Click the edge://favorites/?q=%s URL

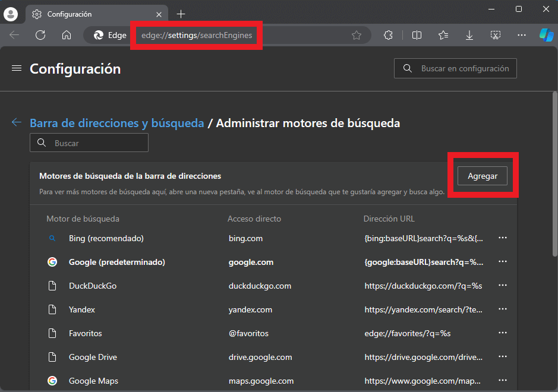click(408, 333)
